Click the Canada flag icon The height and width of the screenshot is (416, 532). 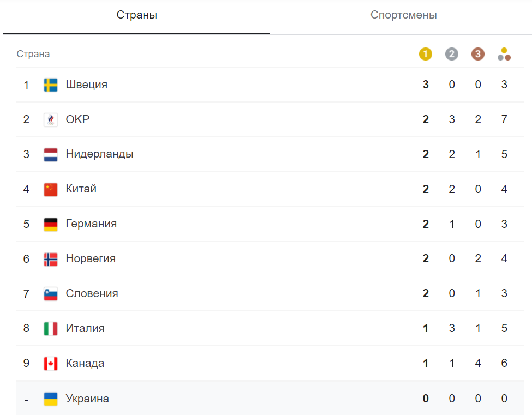(51, 364)
